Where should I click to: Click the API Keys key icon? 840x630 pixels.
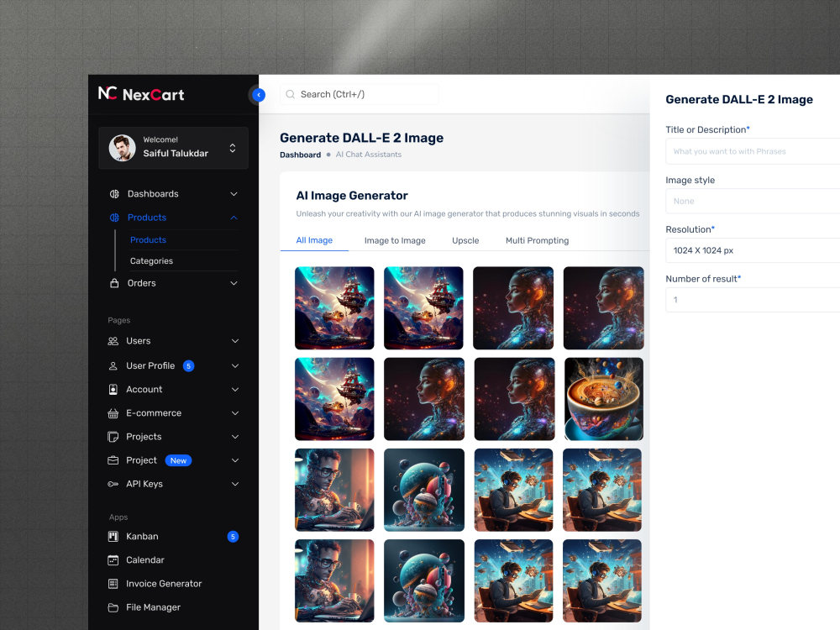[x=113, y=484]
